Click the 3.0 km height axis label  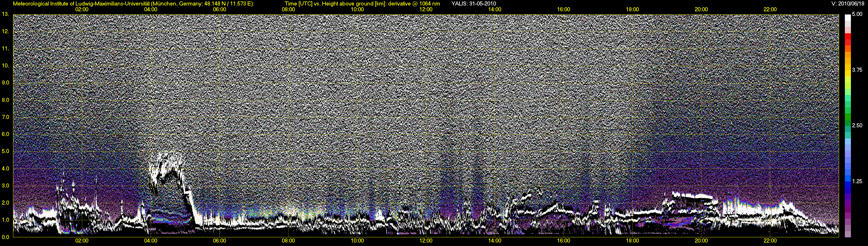tap(5, 186)
